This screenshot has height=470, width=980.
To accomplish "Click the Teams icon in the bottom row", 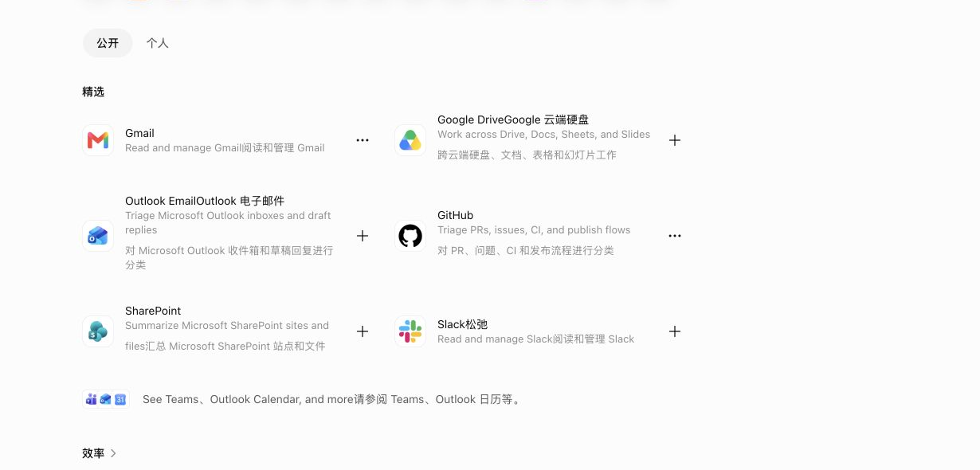I will pos(92,399).
